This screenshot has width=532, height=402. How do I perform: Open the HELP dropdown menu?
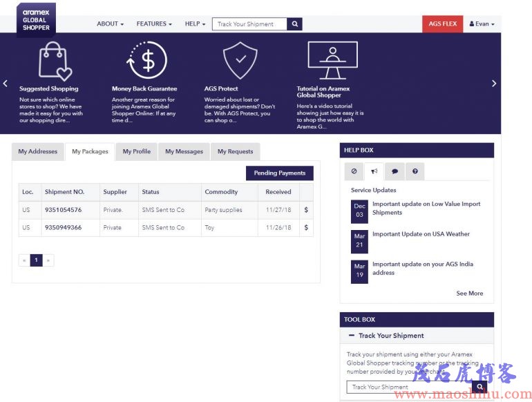[195, 23]
